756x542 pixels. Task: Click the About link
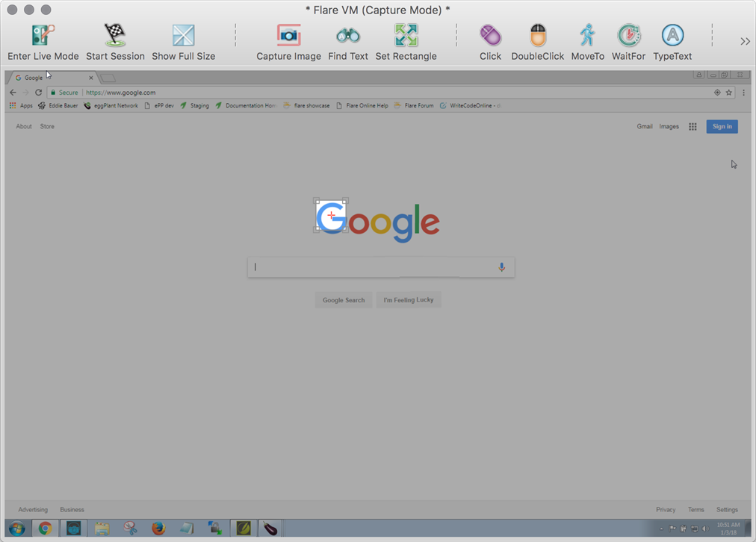click(24, 127)
